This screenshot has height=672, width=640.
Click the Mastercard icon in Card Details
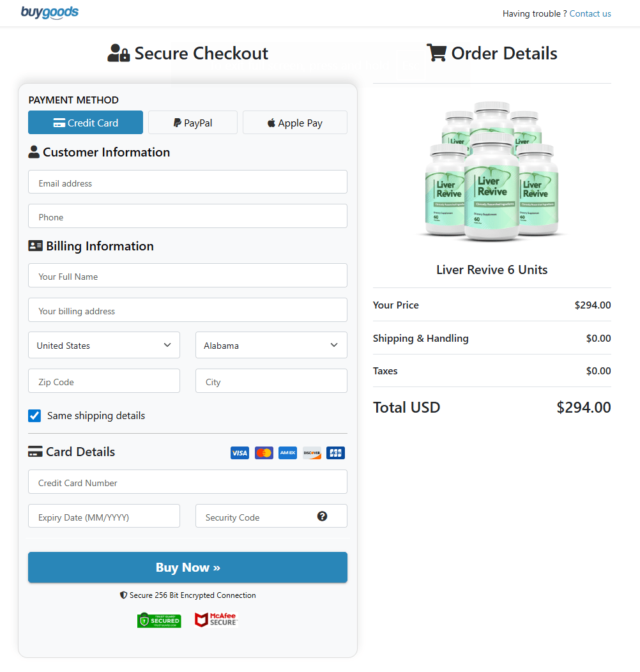tap(263, 452)
